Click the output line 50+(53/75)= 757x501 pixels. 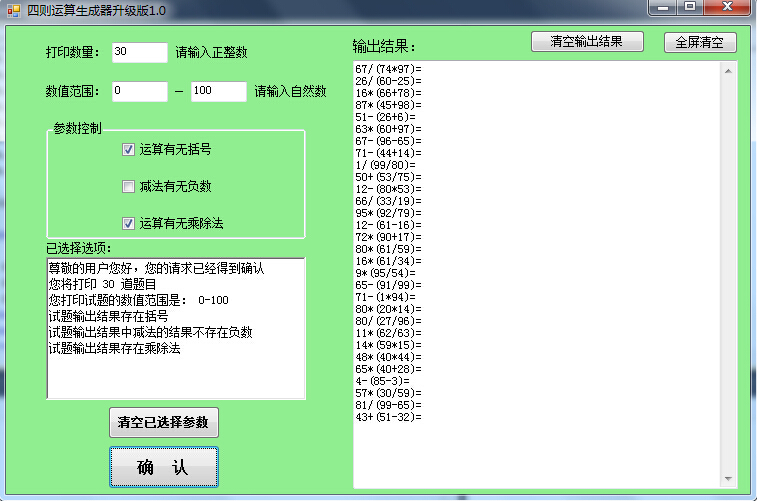(x=388, y=177)
